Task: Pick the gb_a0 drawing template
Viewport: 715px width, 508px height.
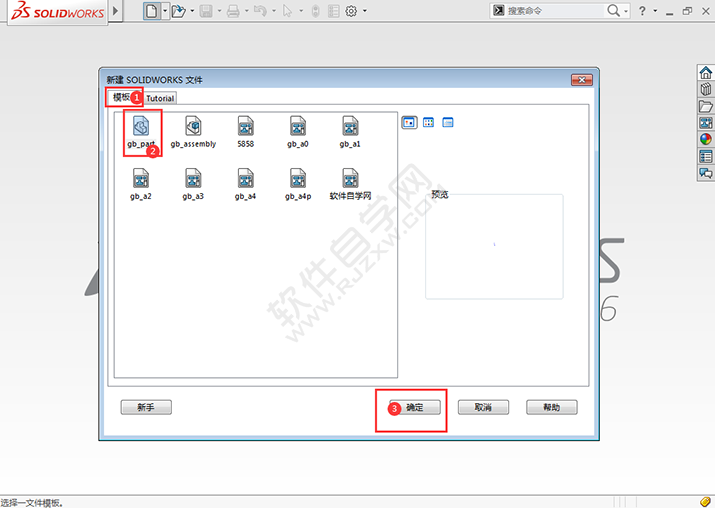Action: click(x=298, y=132)
